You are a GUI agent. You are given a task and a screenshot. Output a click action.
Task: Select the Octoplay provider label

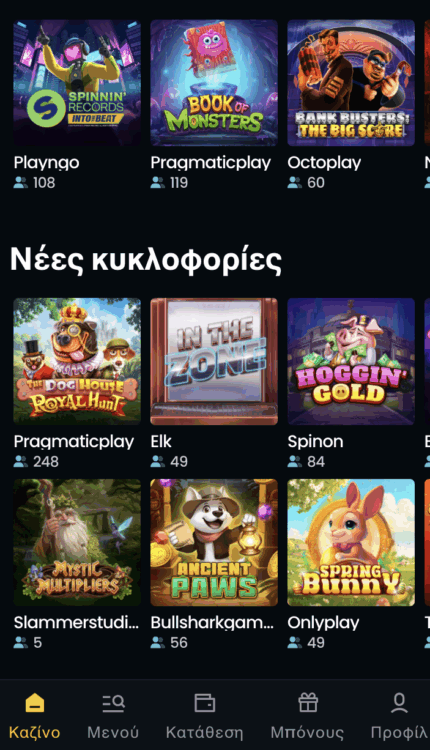(324, 163)
